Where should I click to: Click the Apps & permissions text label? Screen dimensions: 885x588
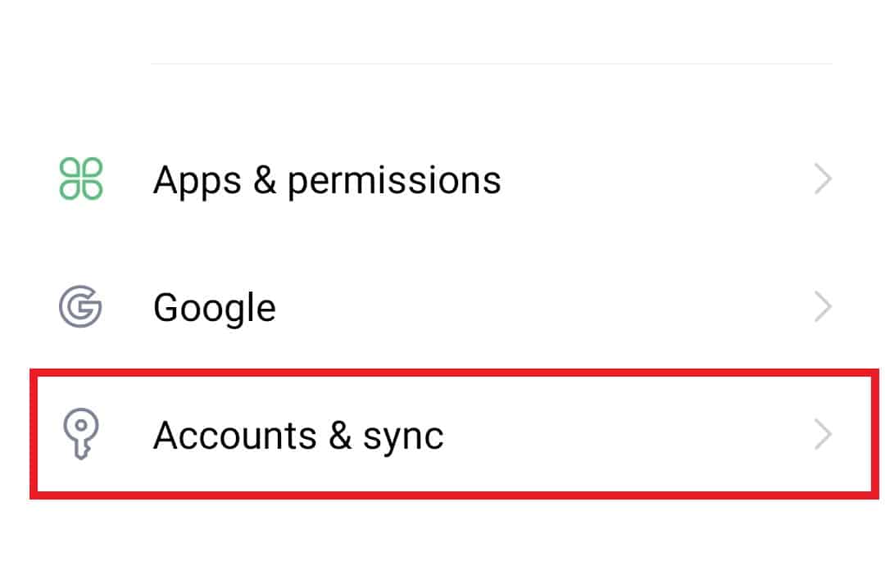click(x=327, y=179)
